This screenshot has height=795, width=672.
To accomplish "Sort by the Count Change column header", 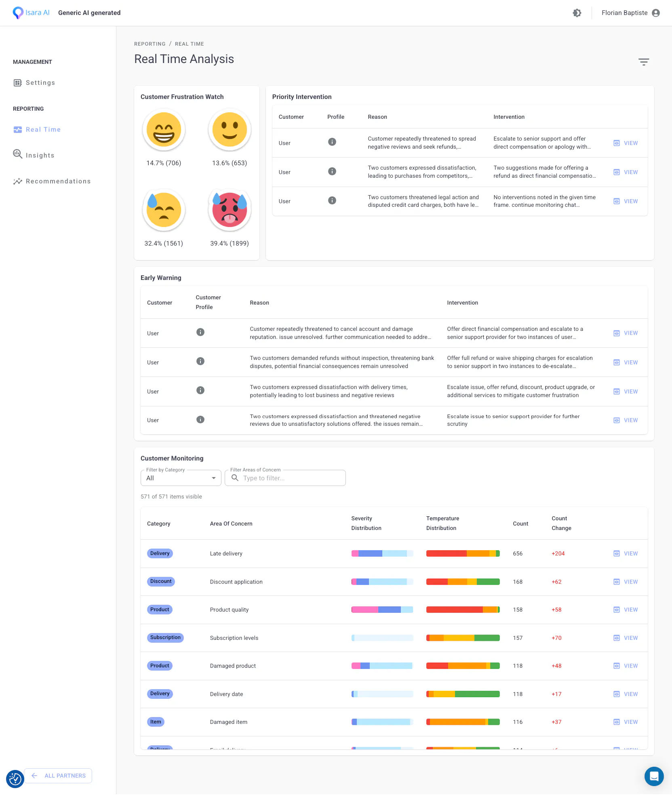I will [561, 523].
